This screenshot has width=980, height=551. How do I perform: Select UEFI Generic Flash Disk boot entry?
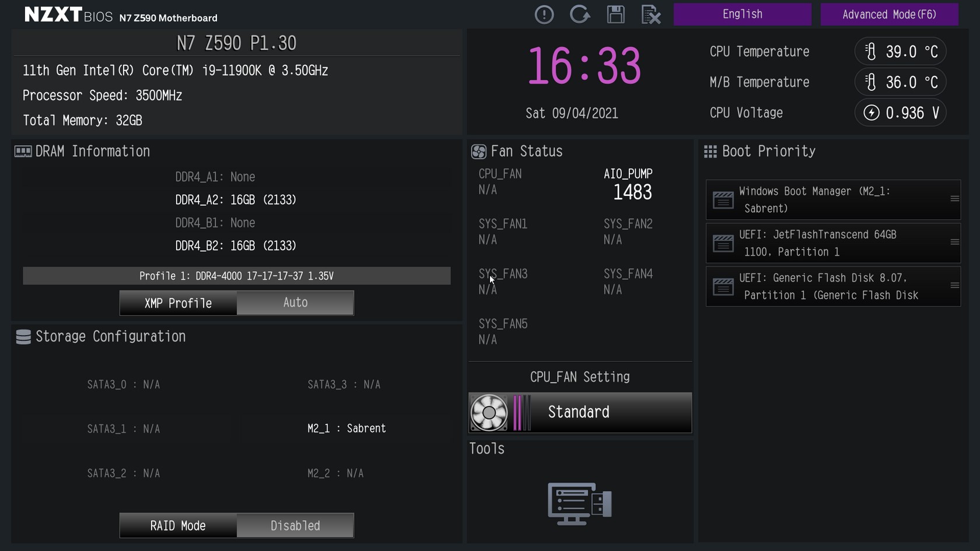pos(833,286)
